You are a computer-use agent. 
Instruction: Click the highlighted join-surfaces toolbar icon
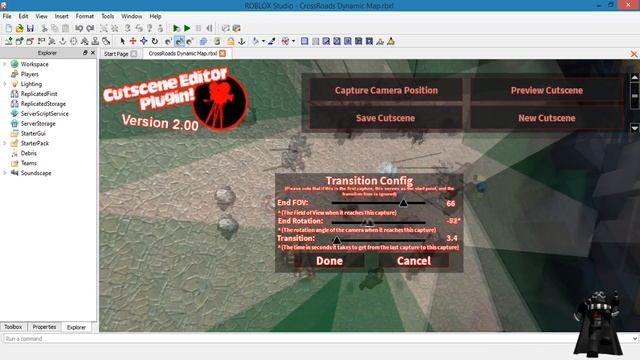(x=179, y=41)
